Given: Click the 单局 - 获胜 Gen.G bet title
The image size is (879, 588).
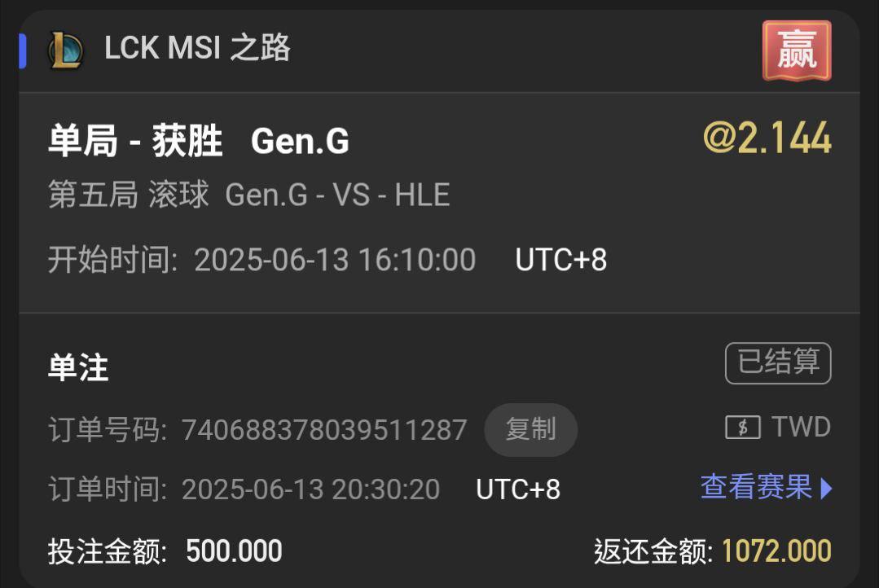Looking at the screenshot, I should [199, 141].
